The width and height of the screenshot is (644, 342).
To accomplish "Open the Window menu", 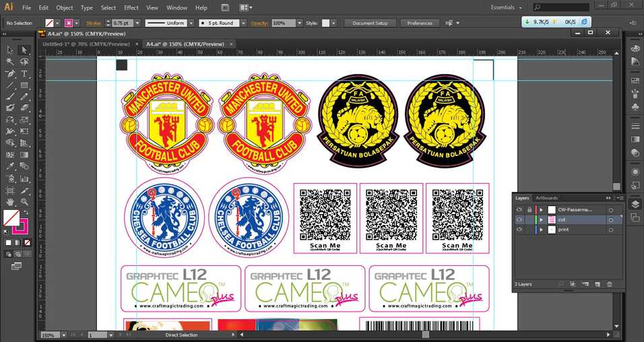I will (175, 8).
